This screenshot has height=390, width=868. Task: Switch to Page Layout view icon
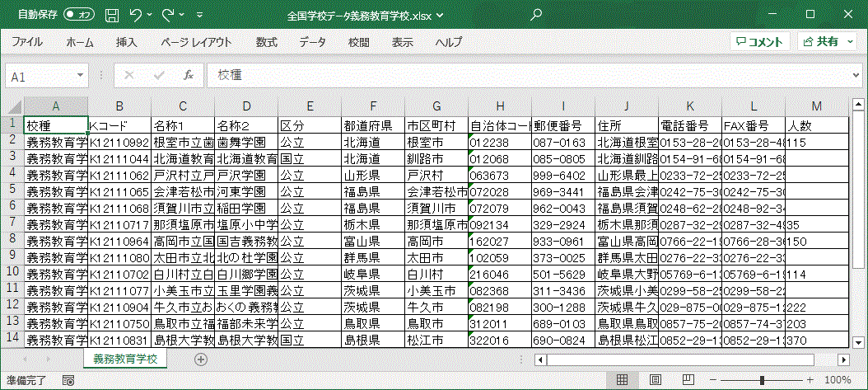coord(656,379)
